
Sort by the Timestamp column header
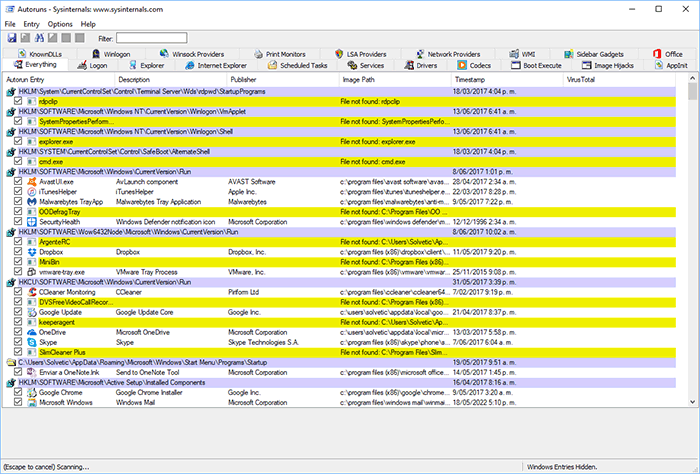(x=470, y=78)
